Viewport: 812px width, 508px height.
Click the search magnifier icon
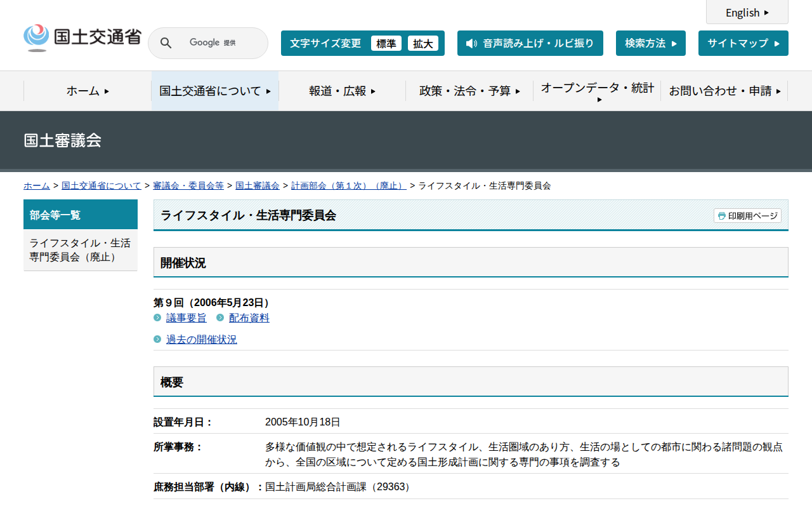pyautogui.click(x=166, y=43)
